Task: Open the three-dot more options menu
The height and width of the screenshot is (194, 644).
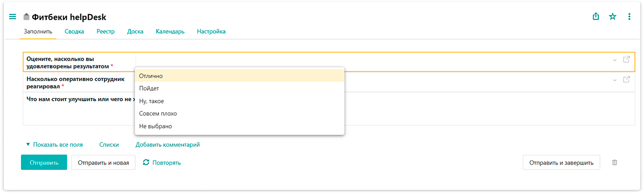Action: pos(629,17)
